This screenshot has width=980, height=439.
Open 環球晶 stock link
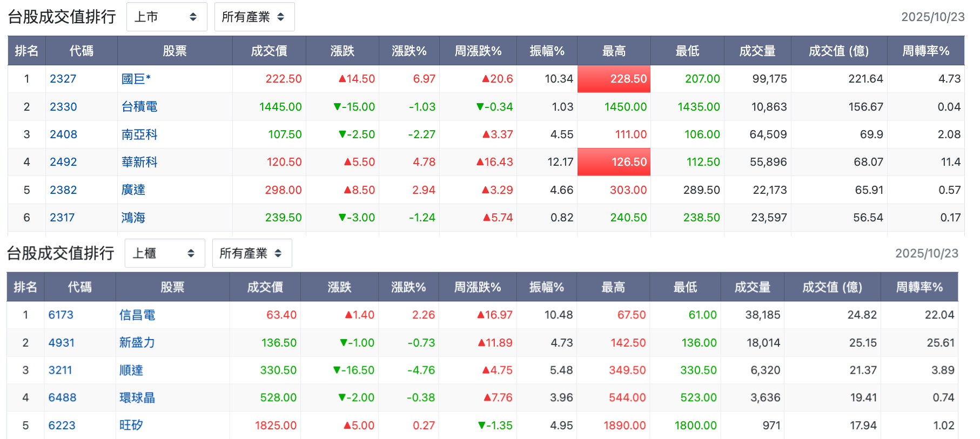click(x=137, y=398)
